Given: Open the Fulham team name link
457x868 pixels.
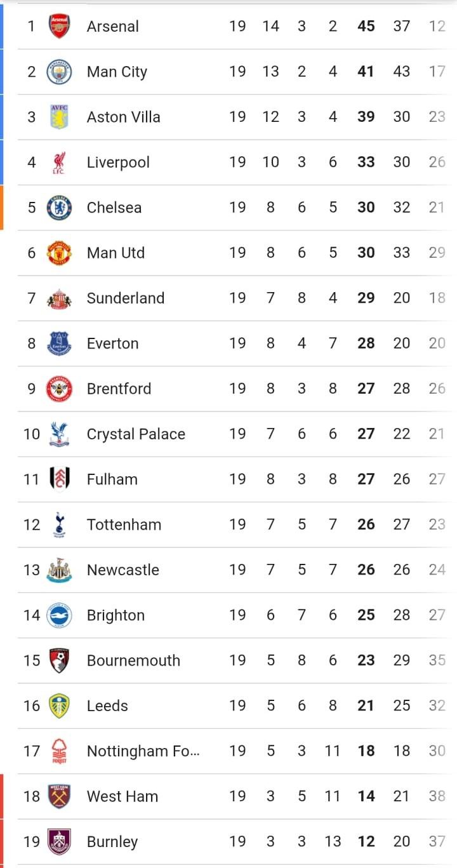Looking at the screenshot, I should click(x=112, y=479).
